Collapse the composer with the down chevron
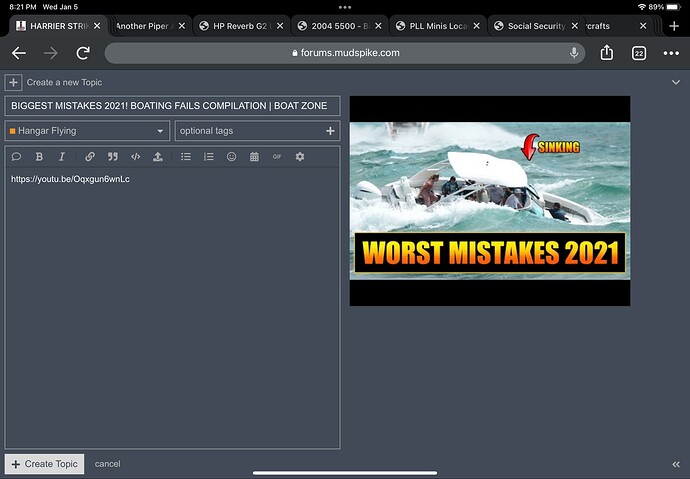Viewport: 690px width, 479px height. pyautogui.click(x=675, y=82)
